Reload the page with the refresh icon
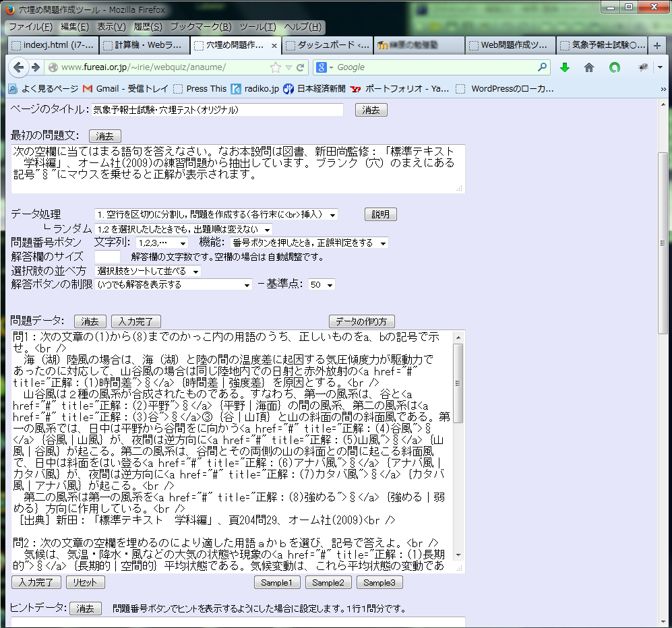Image resolution: width=672 pixels, height=628 pixels. tap(301, 67)
